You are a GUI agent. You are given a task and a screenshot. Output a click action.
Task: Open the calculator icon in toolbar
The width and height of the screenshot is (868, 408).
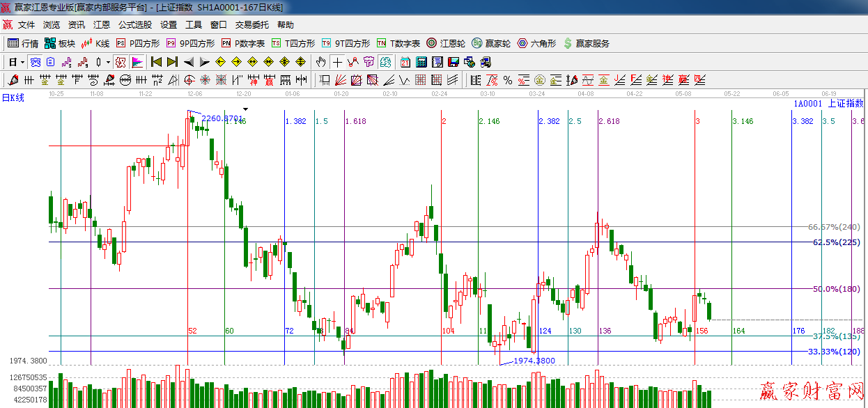(421, 62)
